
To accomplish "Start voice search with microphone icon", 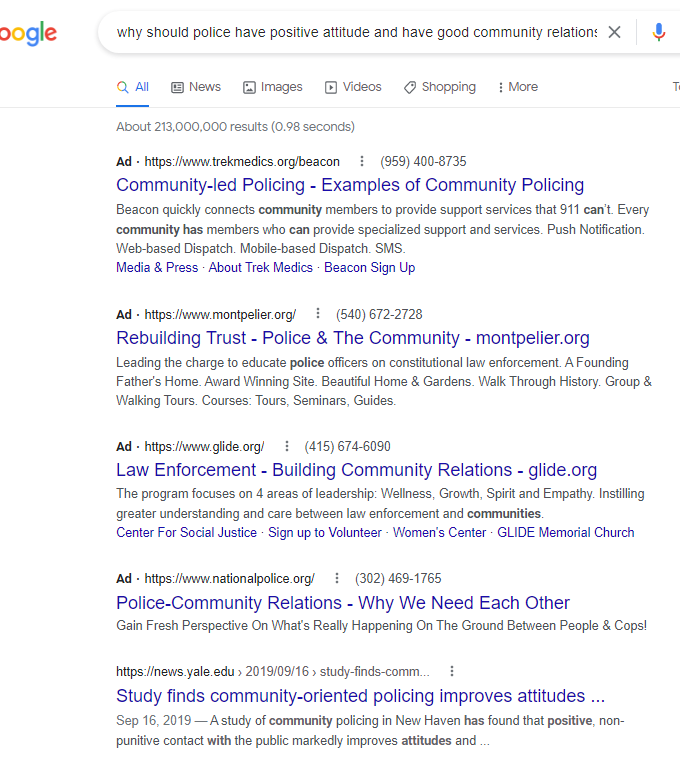I will click(x=659, y=32).
